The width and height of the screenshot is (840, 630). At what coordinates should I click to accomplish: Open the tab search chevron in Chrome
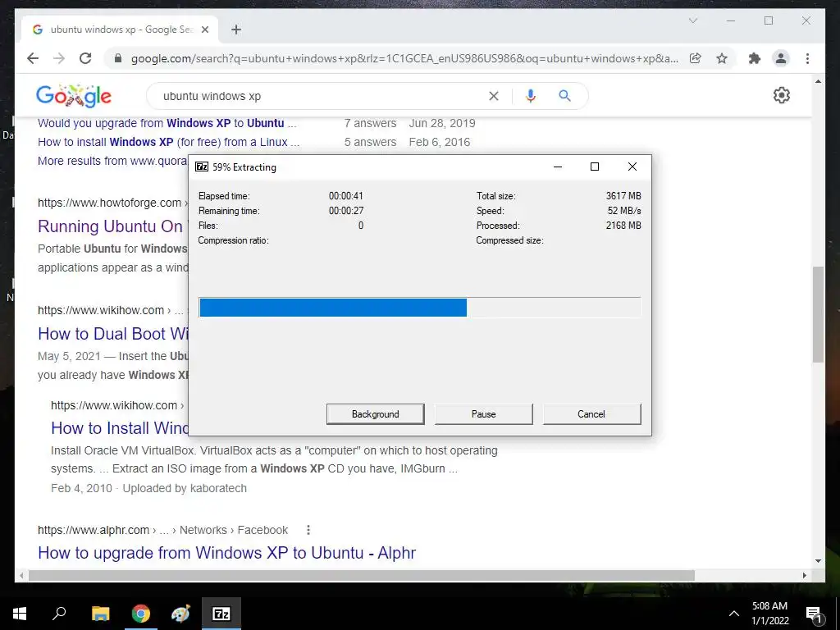[x=692, y=21]
